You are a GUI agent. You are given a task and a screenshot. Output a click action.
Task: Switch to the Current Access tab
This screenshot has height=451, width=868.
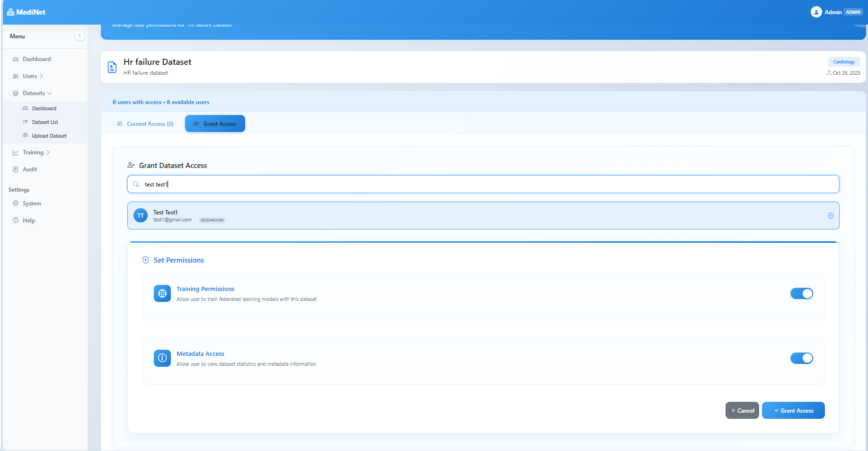(x=145, y=124)
